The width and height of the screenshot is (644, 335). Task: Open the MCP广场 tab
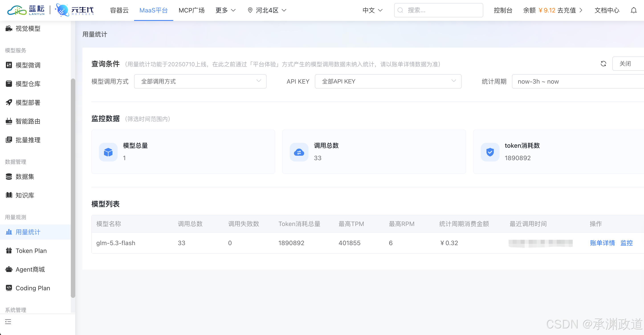pos(192,10)
